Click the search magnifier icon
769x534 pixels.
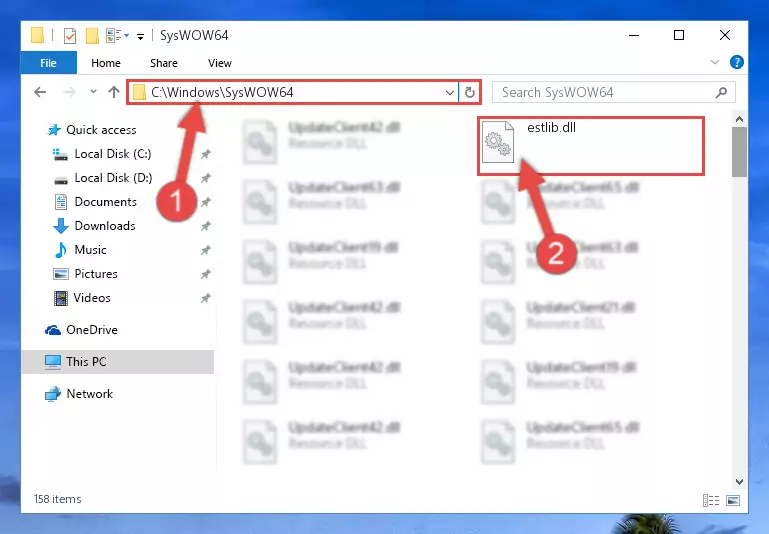(721, 92)
